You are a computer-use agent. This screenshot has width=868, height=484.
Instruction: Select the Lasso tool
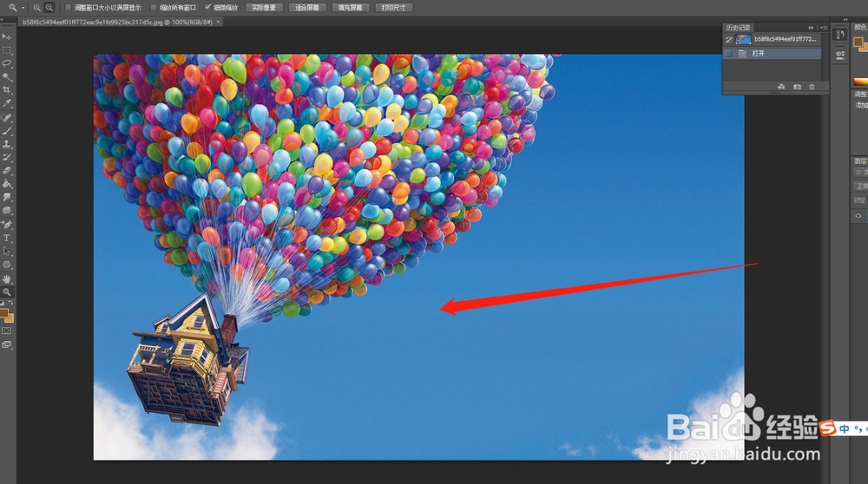[7, 63]
